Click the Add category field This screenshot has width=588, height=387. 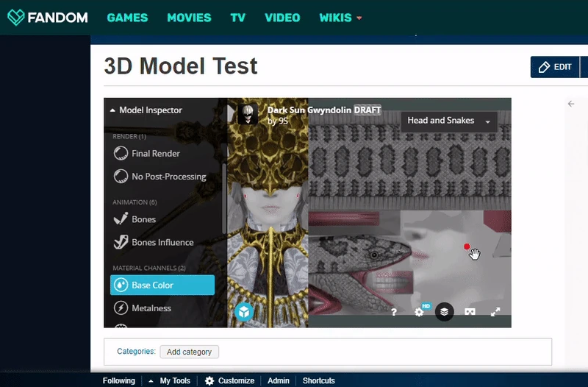[x=190, y=352]
